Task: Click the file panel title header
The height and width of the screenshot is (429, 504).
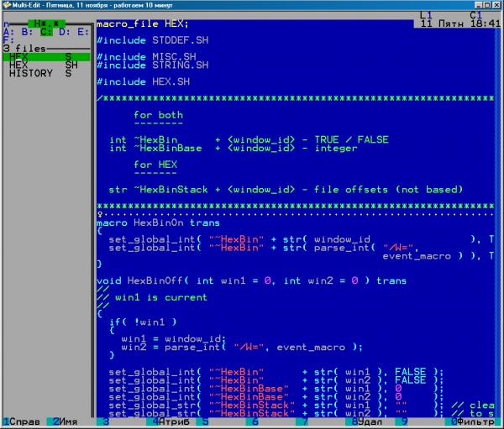Action: tap(46, 24)
